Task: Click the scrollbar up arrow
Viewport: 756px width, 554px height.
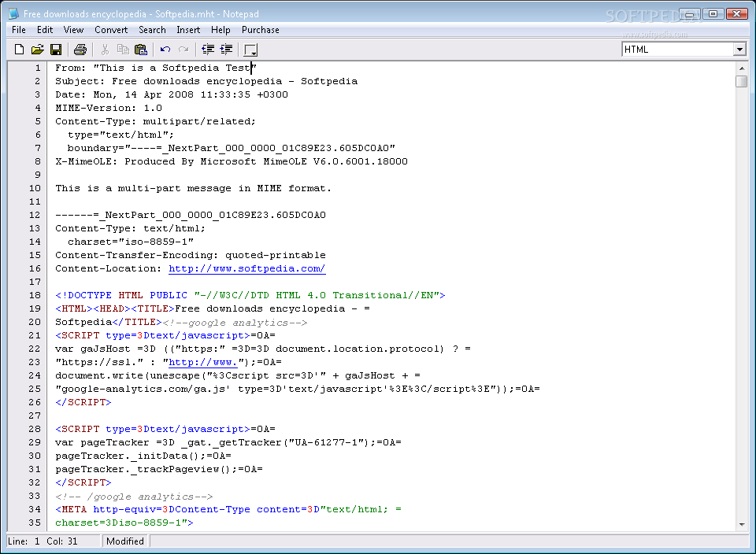Action: coord(742,68)
